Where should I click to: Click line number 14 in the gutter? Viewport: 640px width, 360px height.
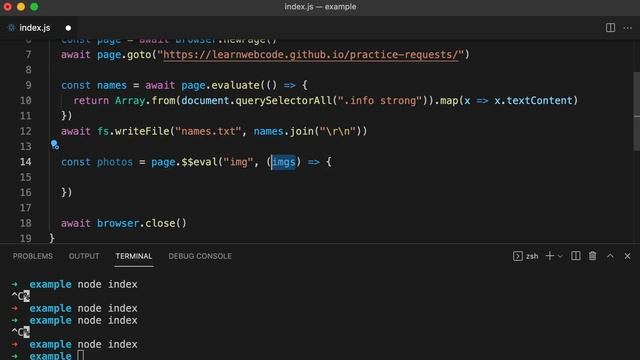click(25, 162)
